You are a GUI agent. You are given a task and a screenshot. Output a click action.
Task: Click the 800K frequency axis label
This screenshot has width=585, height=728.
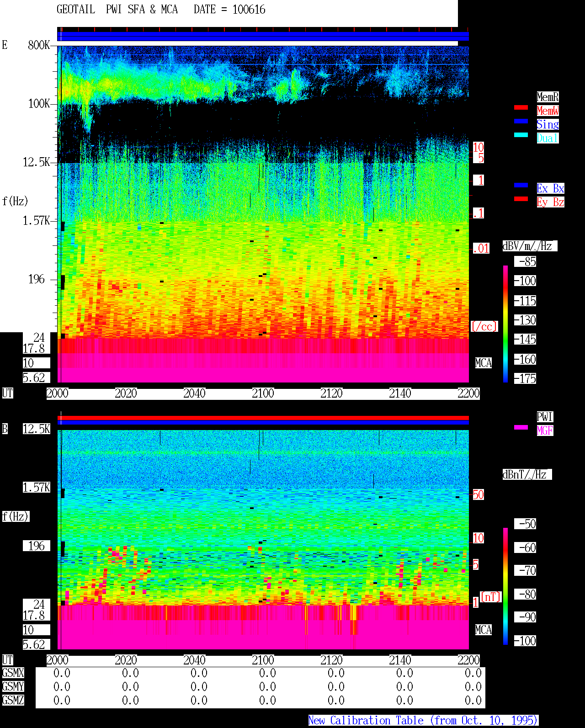pyautogui.click(x=39, y=45)
